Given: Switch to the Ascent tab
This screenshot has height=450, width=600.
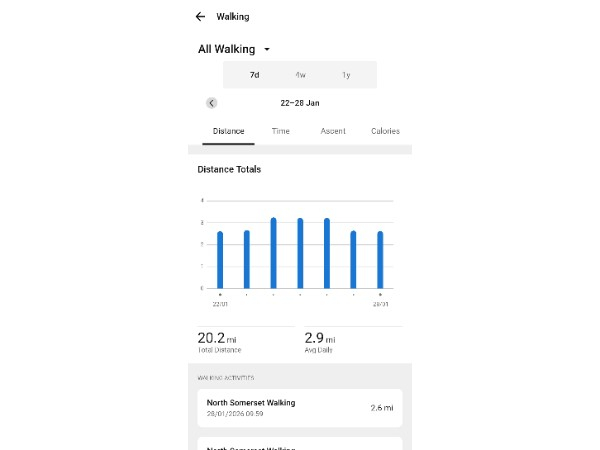Looking at the screenshot, I should [x=333, y=131].
